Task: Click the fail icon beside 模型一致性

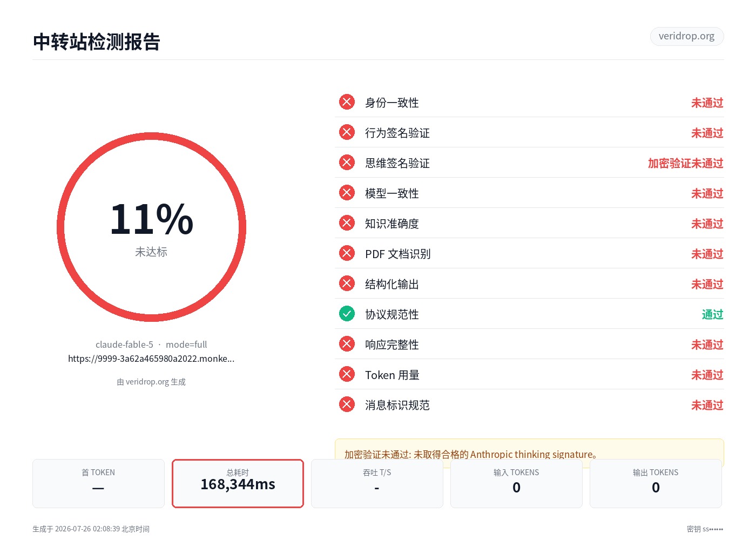Action: tap(347, 193)
